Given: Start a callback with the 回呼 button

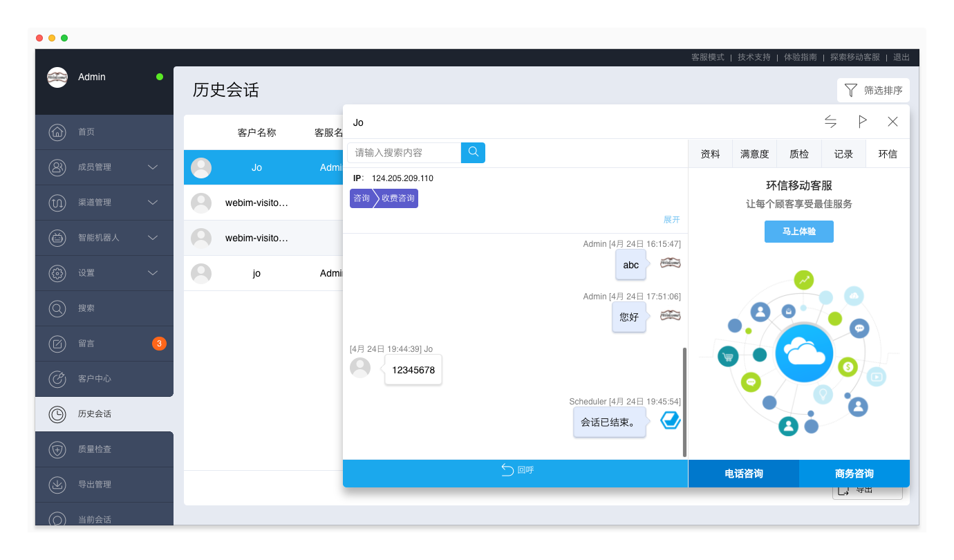Looking at the screenshot, I should [x=516, y=469].
